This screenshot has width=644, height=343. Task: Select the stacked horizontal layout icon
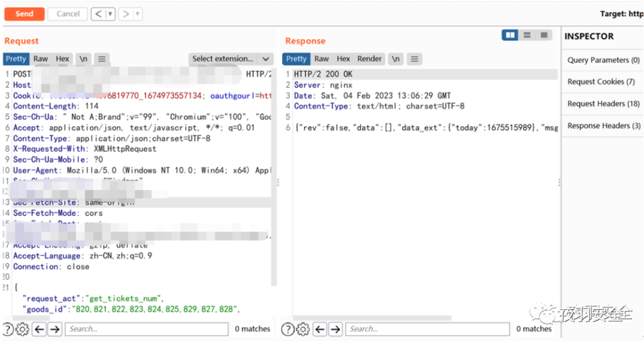pos(527,36)
